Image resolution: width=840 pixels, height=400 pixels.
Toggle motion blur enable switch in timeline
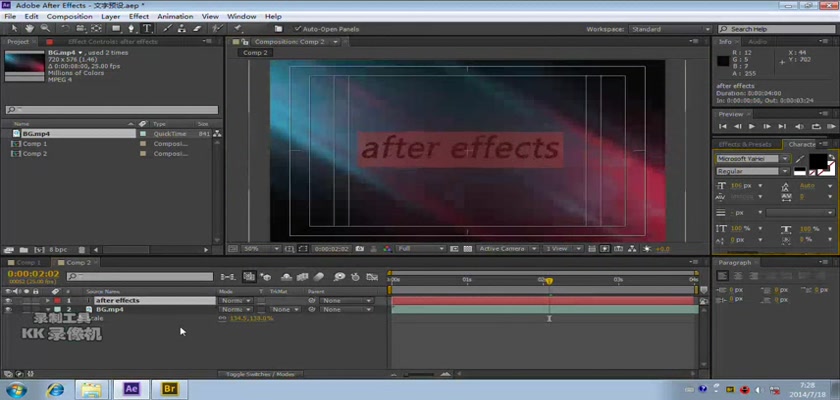[x=318, y=277]
